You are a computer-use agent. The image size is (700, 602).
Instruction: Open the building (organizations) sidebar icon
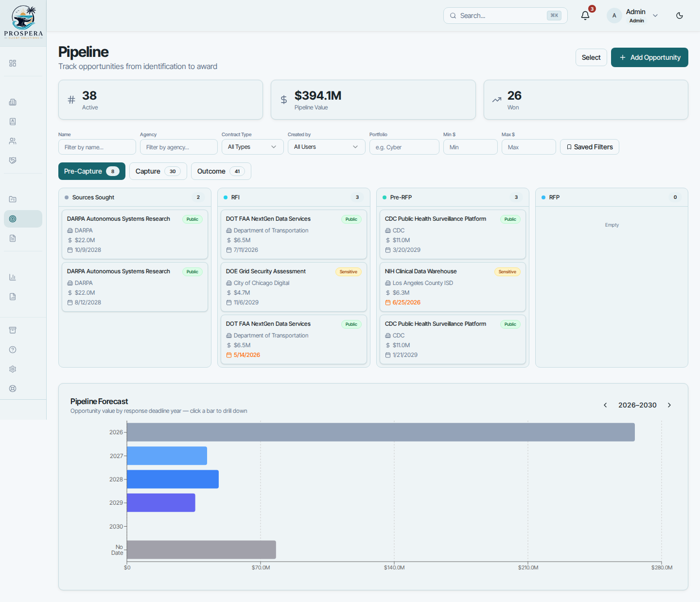click(x=13, y=102)
